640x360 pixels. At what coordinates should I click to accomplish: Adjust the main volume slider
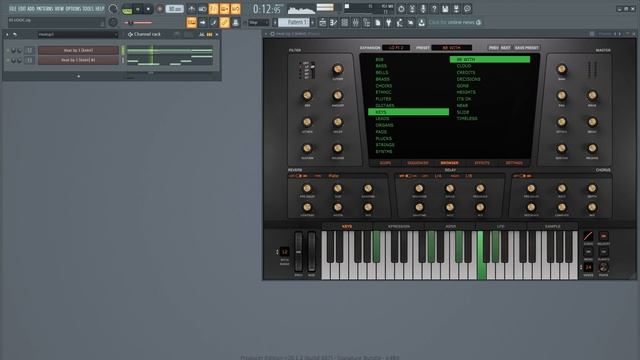click(138, 22)
